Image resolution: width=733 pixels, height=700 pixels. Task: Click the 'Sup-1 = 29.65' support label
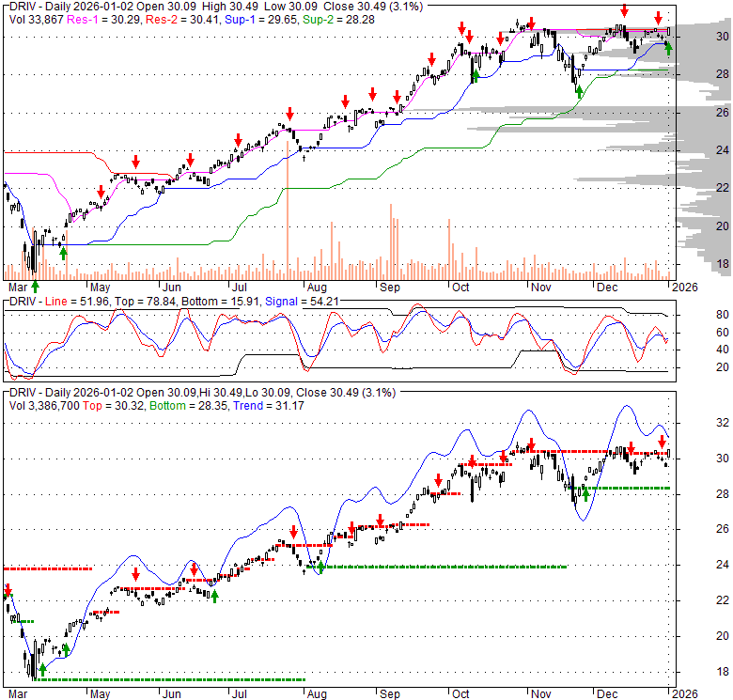pos(261,20)
